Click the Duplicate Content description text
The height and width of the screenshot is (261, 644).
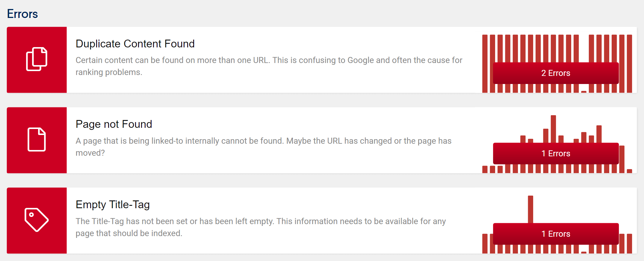coord(269,66)
